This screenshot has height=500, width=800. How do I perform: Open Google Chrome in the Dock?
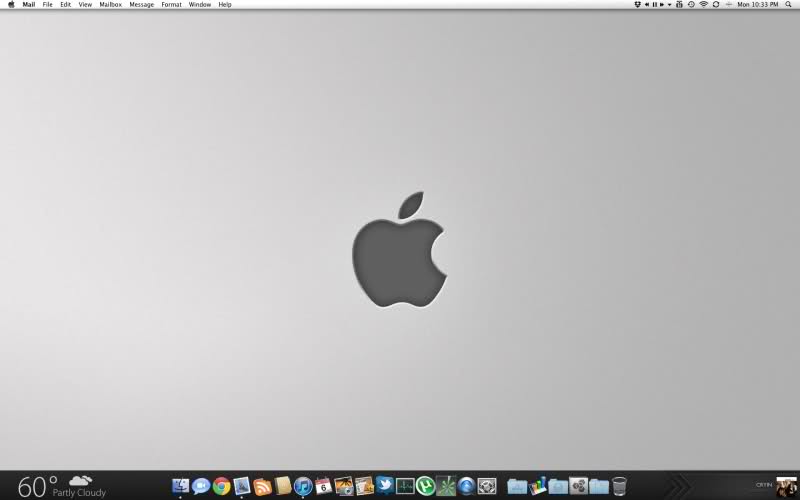pyautogui.click(x=221, y=486)
